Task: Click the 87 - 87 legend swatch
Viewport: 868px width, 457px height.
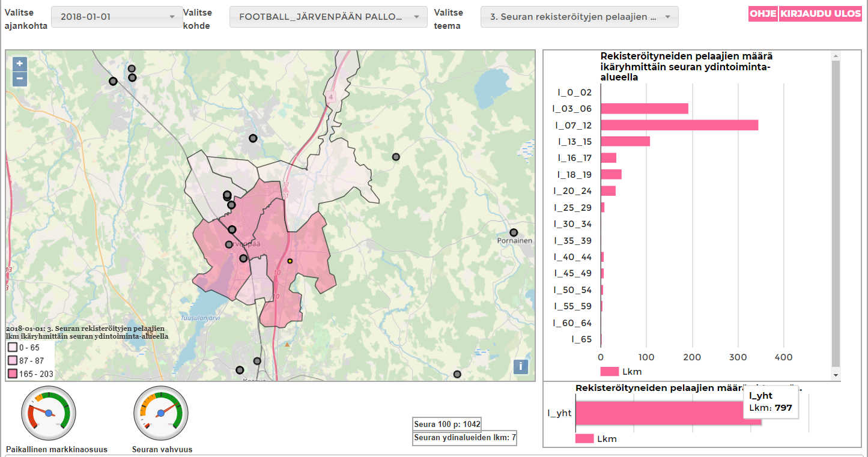Action: pyautogui.click(x=12, y=361)
